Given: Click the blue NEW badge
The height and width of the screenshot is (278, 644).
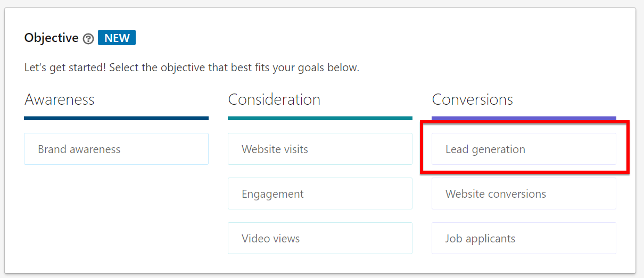Looking at the screenshot, I should (x=117, y=38).
